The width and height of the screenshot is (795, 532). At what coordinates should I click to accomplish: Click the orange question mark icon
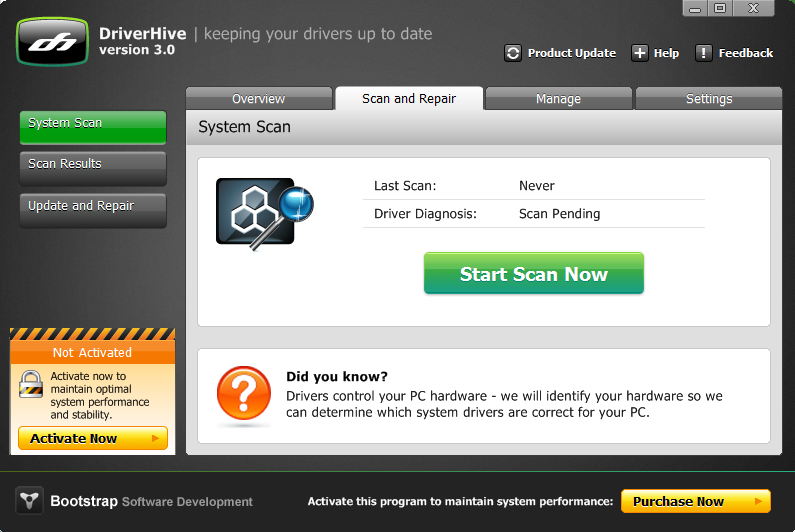[x=243, y=395]
